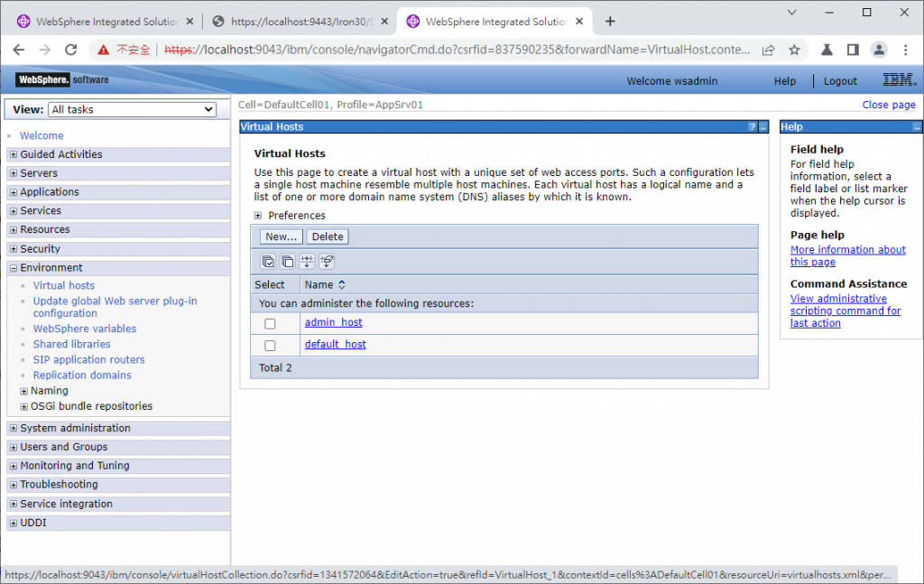Expand the Applications navigation node
Screen dimensions: 924x584
pos(14,192)
